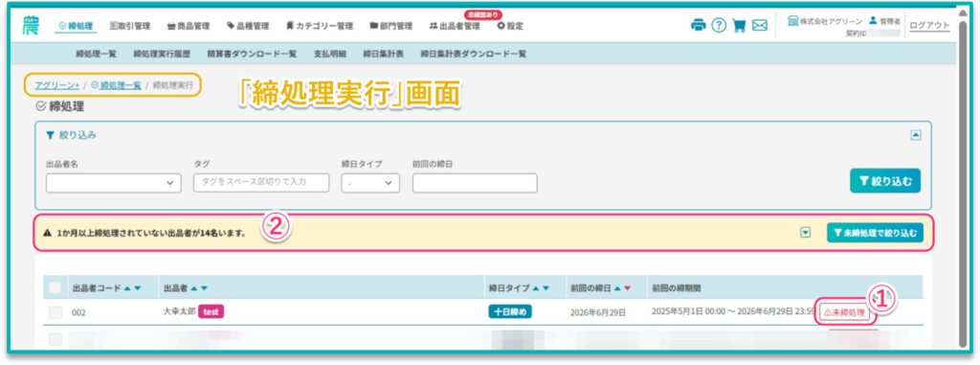Screen dimensions: 980x365
Task: Sort 出品者コード column ascending arrow
Action: (127, 288)
